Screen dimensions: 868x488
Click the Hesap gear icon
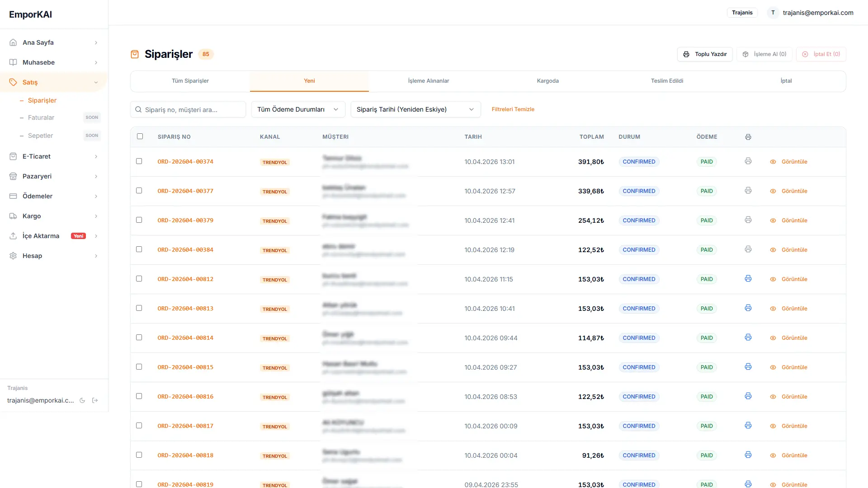click(x=13, y=256)
